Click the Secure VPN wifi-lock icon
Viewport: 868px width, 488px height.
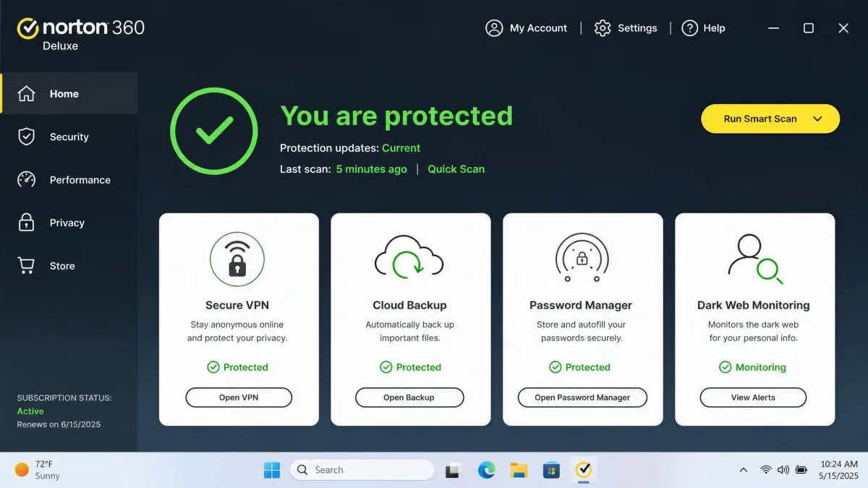[237, 259]
